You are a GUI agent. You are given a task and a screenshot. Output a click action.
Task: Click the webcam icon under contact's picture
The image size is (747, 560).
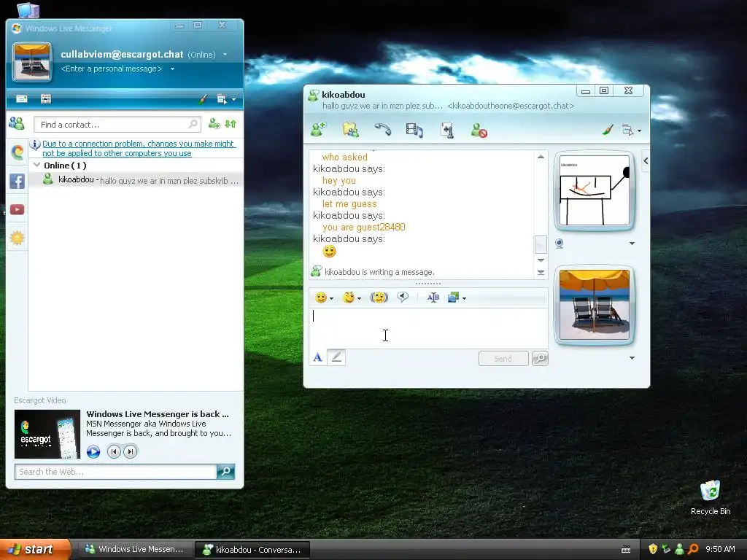pos(560,244)
